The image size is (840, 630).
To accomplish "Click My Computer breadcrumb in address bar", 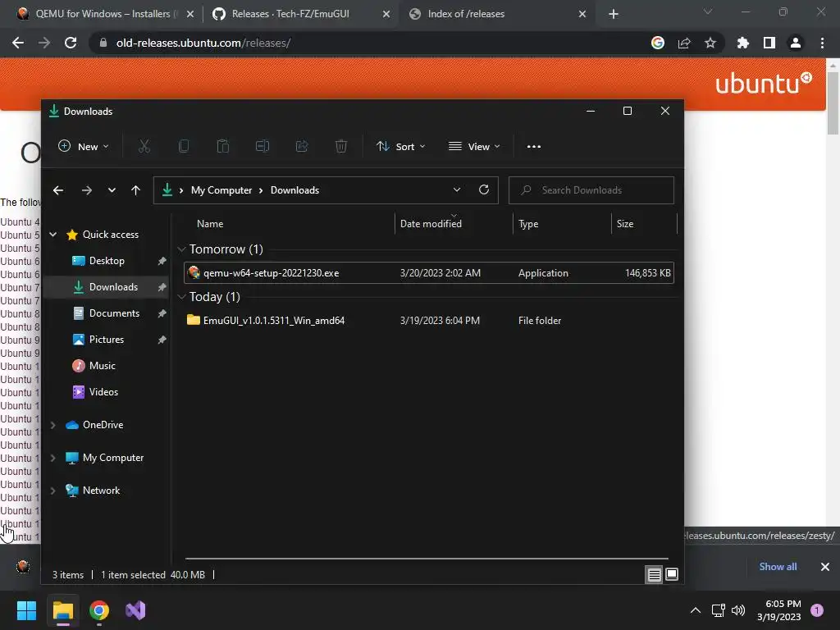I will coord(221,190).
